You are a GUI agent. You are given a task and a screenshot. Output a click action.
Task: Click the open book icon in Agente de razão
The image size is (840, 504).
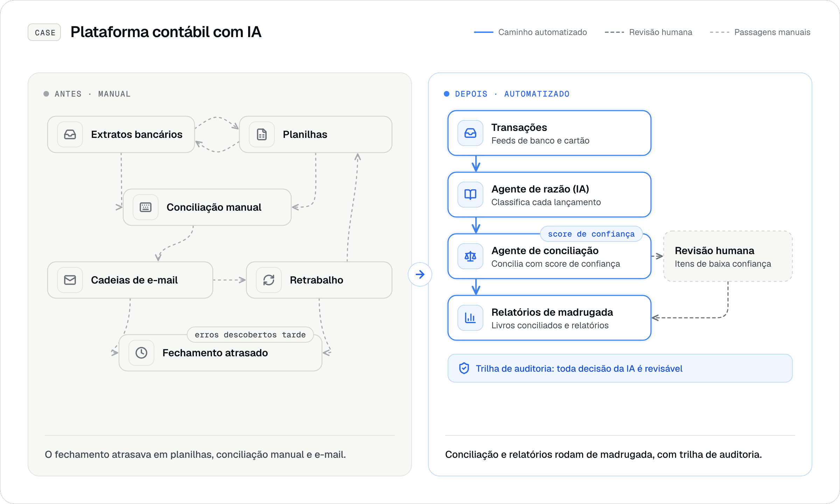(x=470, y=195)
